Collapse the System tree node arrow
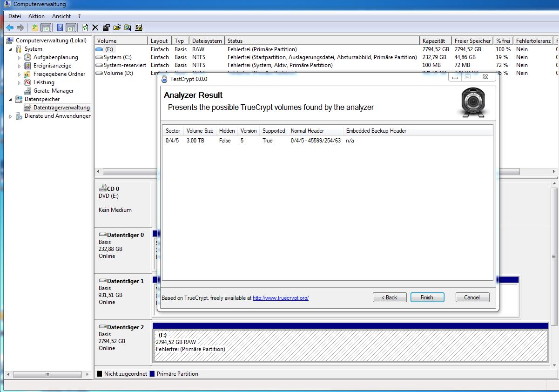559x392 pixels. (x=10, y=49)
